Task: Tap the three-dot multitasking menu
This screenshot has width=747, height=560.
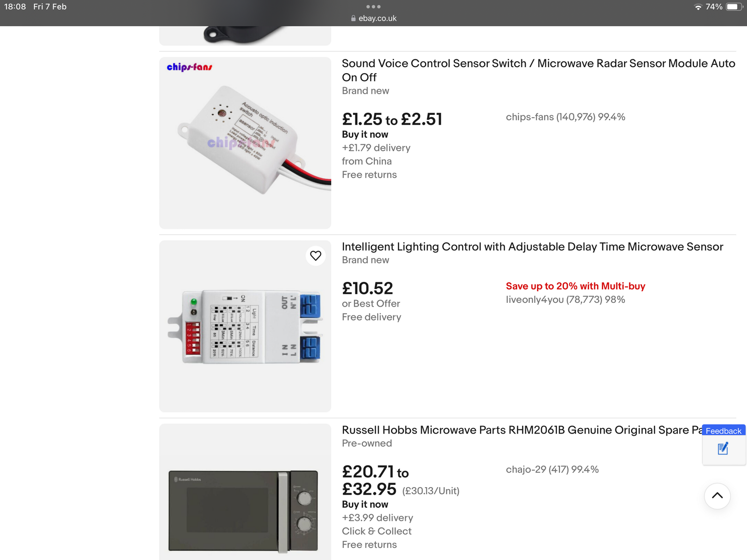Action: click(x=373, y=7)
